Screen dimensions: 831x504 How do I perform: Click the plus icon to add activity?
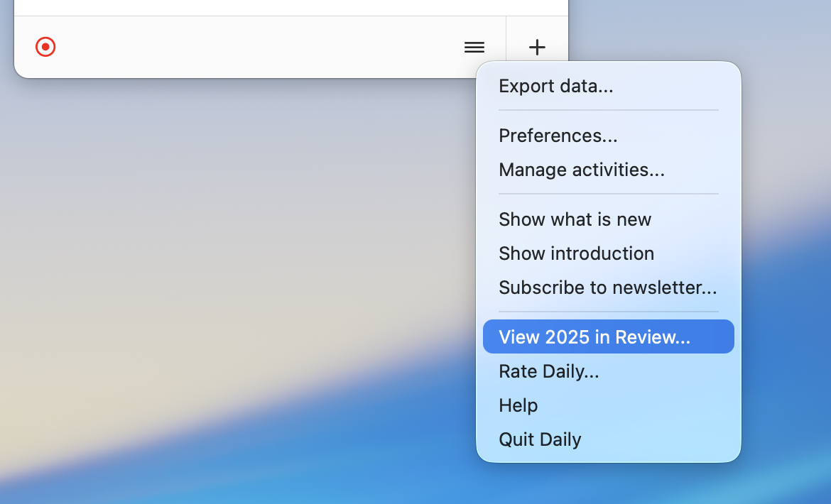coord(537,48)
